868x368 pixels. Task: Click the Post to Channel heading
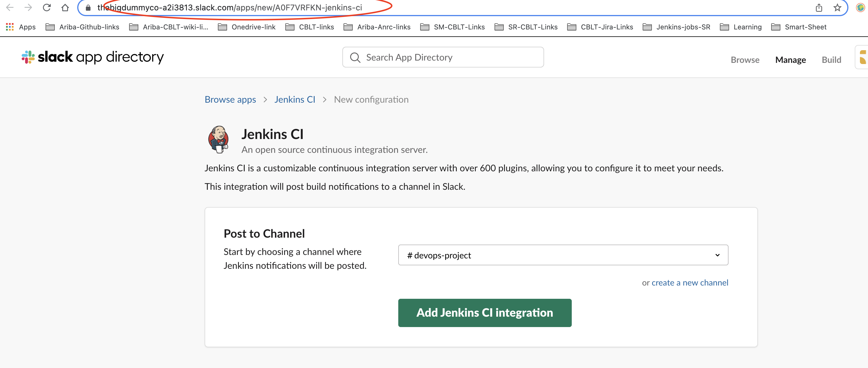point(264,233)
